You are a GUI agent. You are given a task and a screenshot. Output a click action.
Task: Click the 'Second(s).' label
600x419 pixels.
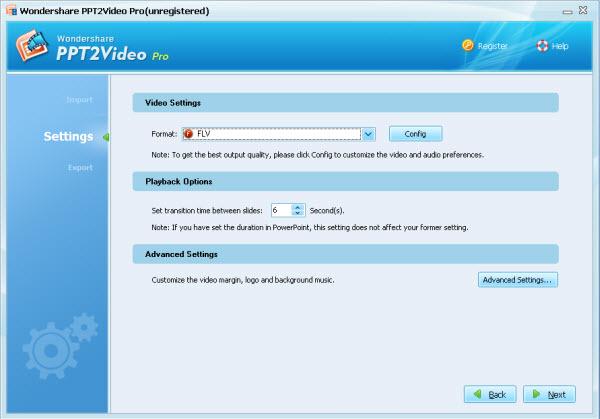327,211
